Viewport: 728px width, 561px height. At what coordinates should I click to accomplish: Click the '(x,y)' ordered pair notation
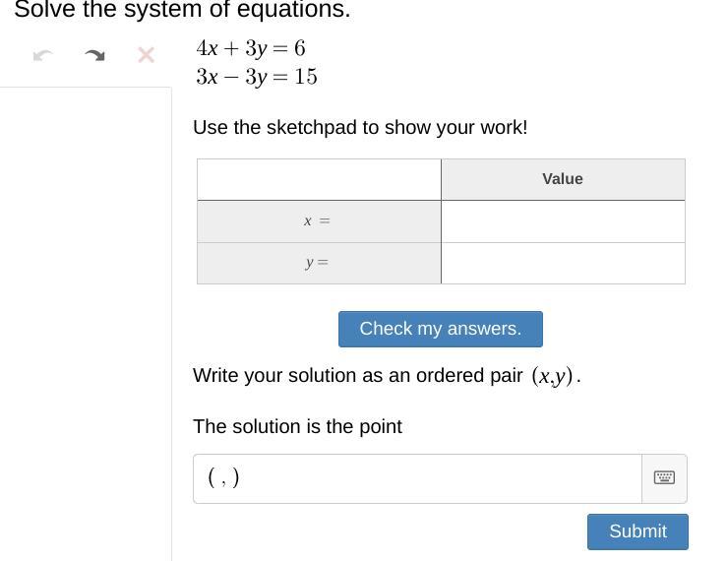click(x=553, y=376)
